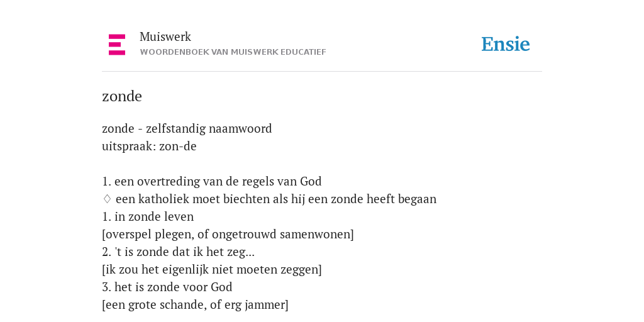644x322 pixels.
Task: Click the example sentence about 'een katholiek moet biechten'
Action: pyautogui.click(x=276, y=199)
